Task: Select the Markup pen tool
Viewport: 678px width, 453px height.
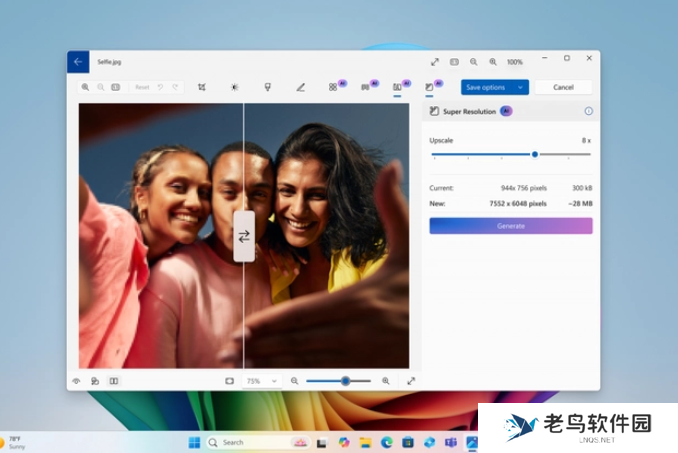Action: pyautogui.click(x=300, y=87)
